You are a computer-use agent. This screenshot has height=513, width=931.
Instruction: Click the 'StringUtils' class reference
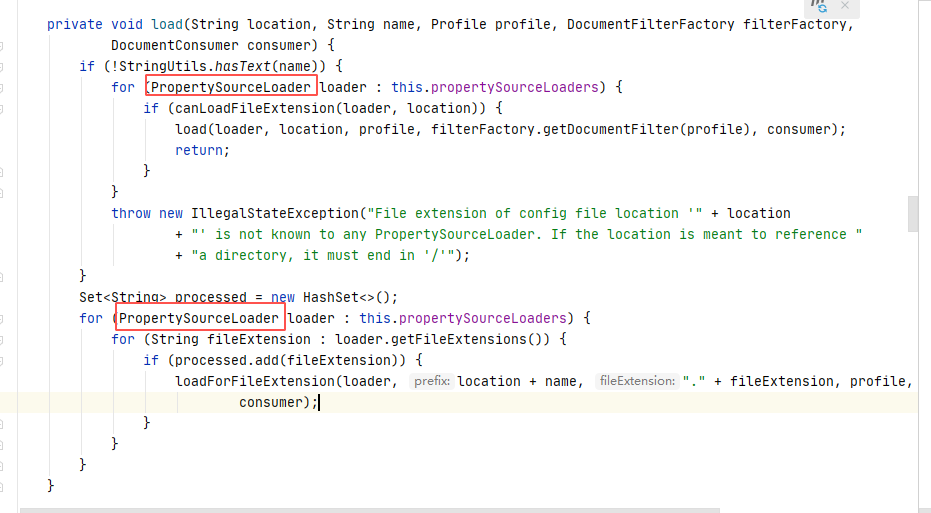coord(163,66)
